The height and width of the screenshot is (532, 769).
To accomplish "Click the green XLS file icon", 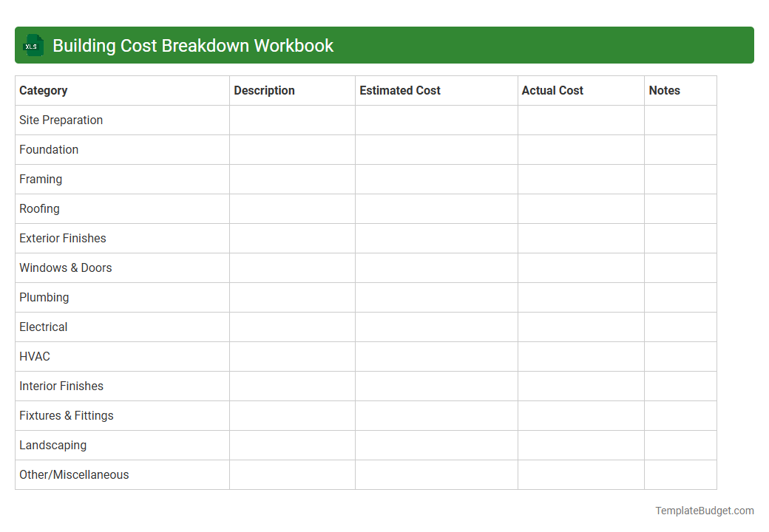I will coord(33,45).
